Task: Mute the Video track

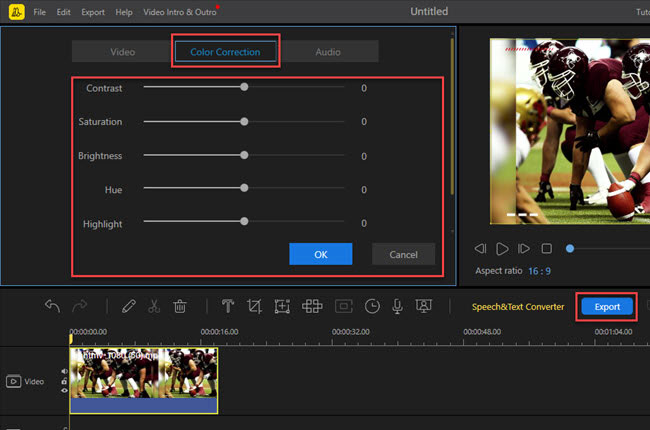Action: tap(64, 371)
